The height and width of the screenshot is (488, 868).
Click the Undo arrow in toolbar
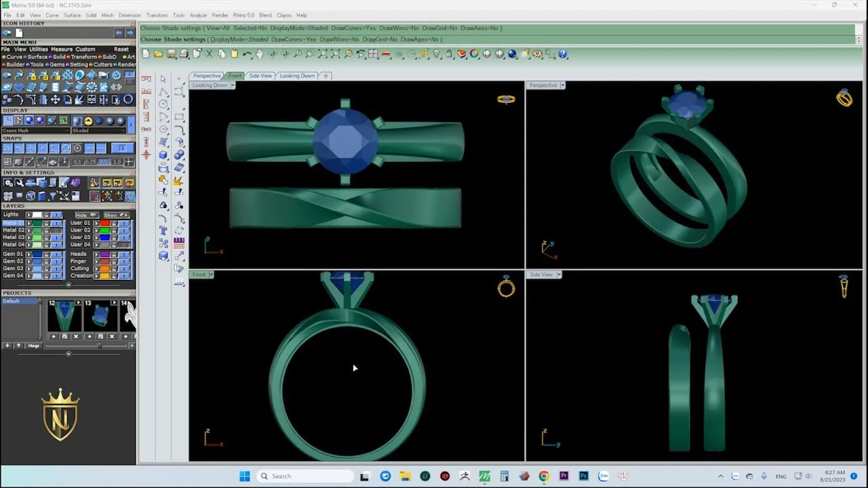coord(247,54)
